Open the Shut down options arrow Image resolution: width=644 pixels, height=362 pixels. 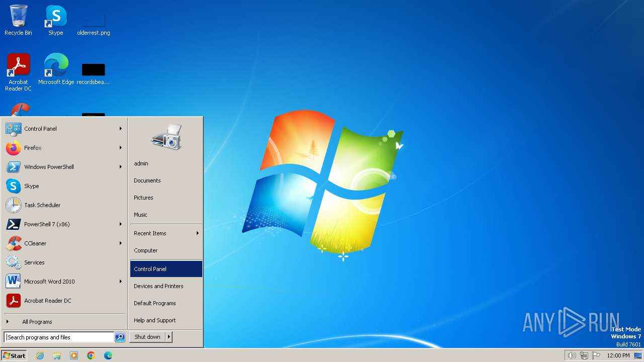pyautogui.click(x=169, y=337)
